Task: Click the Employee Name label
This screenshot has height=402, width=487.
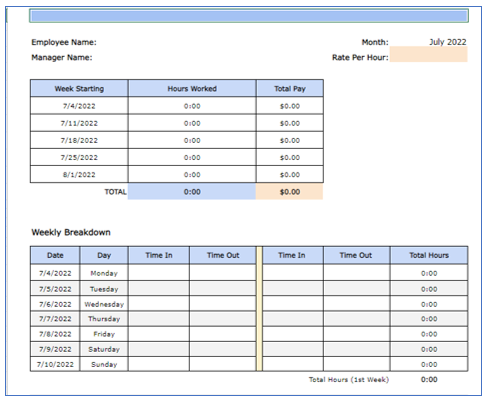Action: click(x=64, y=42)
